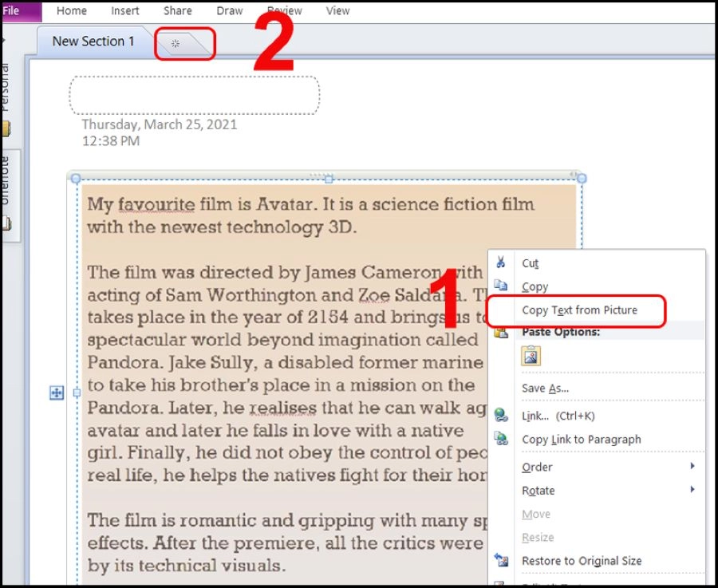Image resolution: width=718 pixels, height=588 pixels.
Task: Click the four-arrow move handle beside picture
Action: pos(57,393)
